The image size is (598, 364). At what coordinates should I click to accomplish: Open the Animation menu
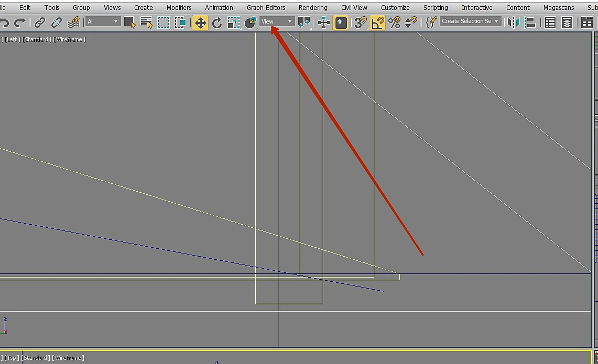[x=219, y=8]
